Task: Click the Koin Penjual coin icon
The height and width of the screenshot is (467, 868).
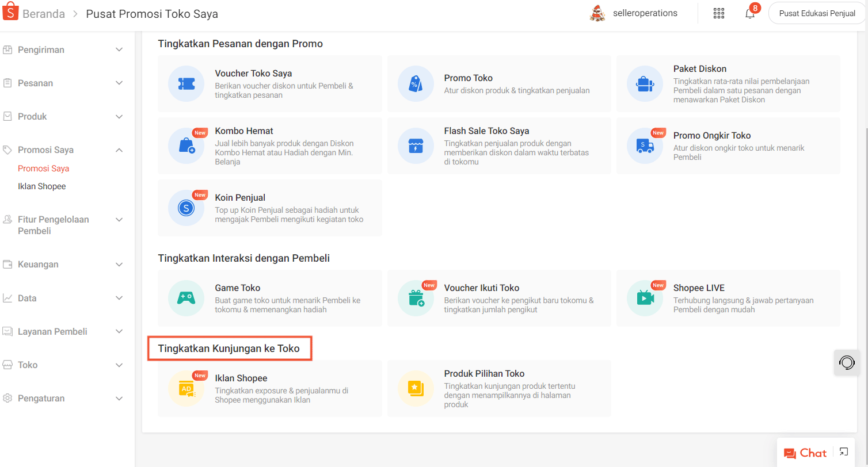Action: coord(186,208)
